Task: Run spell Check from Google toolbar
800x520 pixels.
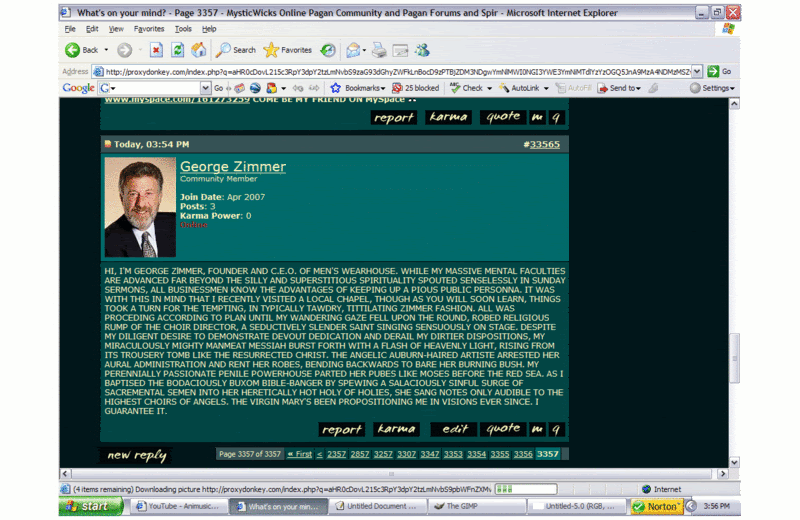Action: 466,88
